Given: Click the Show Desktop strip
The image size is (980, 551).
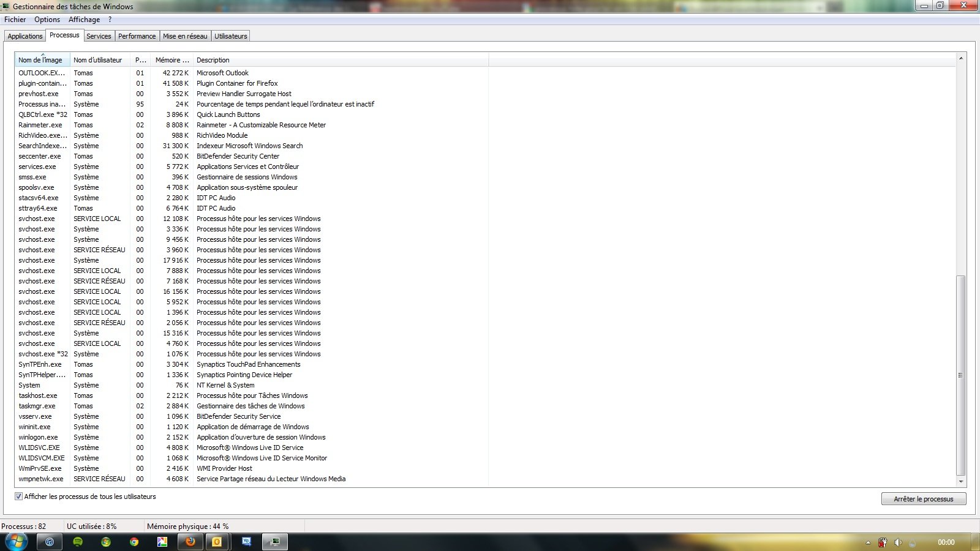Looking at the screenshot, I should click(x=976, y=542).
